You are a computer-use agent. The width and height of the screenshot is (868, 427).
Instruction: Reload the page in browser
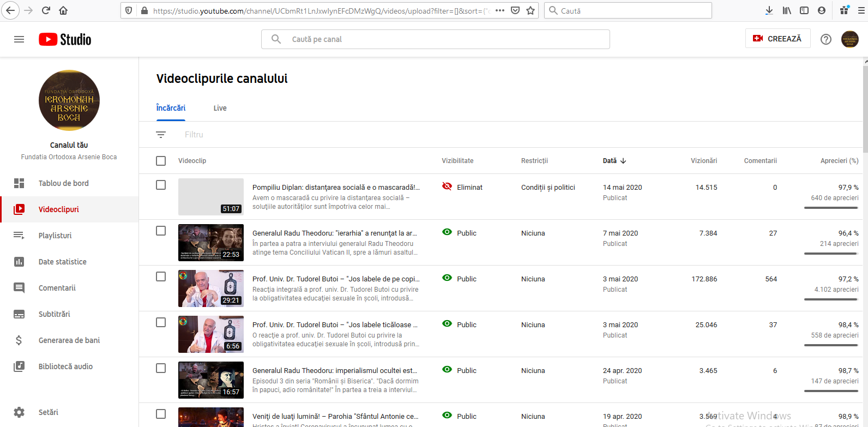46,10
